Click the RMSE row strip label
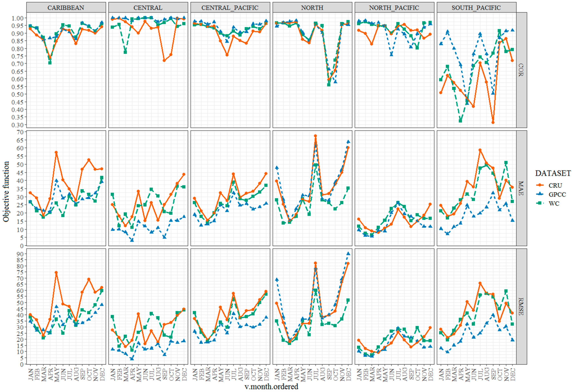The width and height of the screenshot is (573, 392). coord(521,306)
